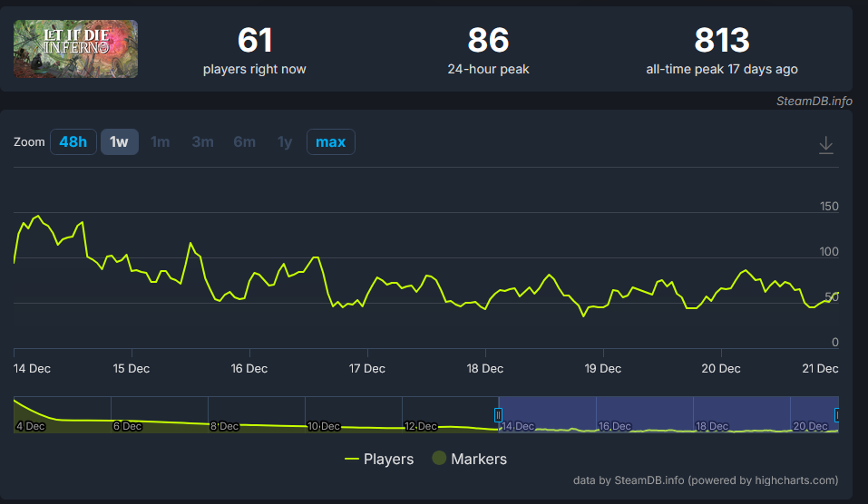The width and height of the screenshot is (868, 504).
Task: Click the SteamDB.info credit link above chart
Action: point(814,101)
